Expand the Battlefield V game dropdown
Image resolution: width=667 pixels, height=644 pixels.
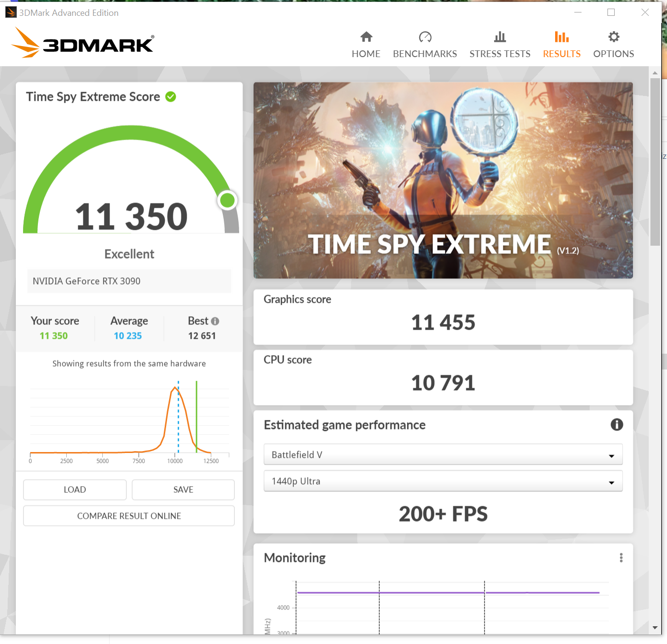(443, 454)
